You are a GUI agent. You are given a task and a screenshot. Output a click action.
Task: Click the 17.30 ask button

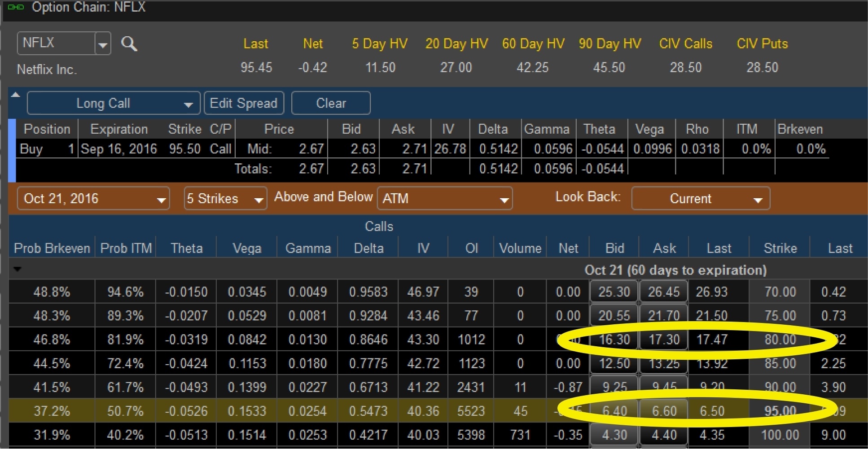click(x=663, y=340)
